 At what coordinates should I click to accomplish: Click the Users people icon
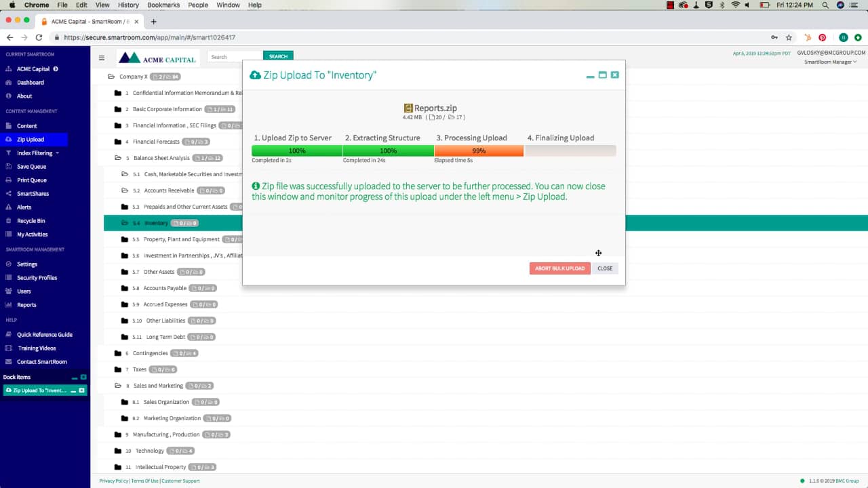point(9,291)
